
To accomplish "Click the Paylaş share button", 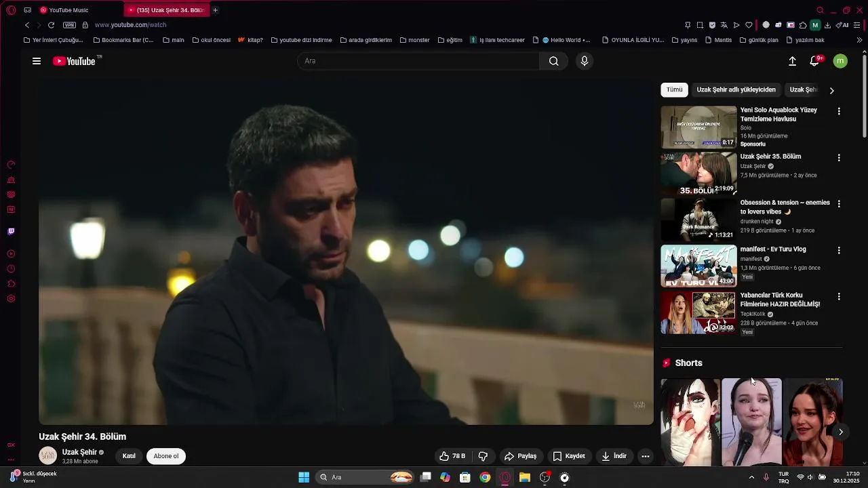I will pyautogui.click(x=521, y=456).
